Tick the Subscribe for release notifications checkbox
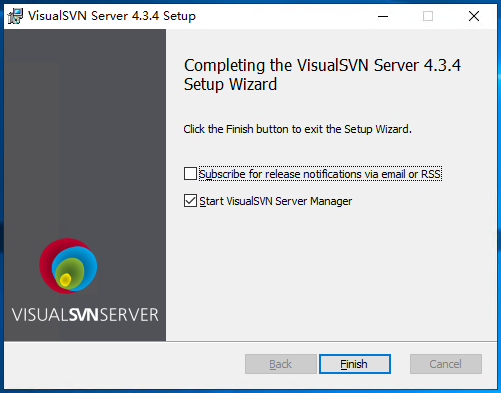This screenshot has width=501, height=393. [190, 174]
